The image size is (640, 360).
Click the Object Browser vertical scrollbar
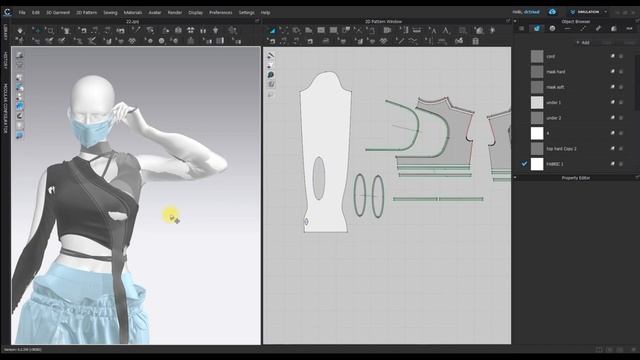pyautogui.click(x=637, y=82)
